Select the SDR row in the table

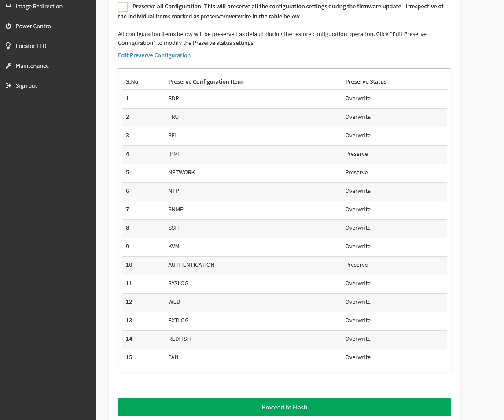(173, 99)
